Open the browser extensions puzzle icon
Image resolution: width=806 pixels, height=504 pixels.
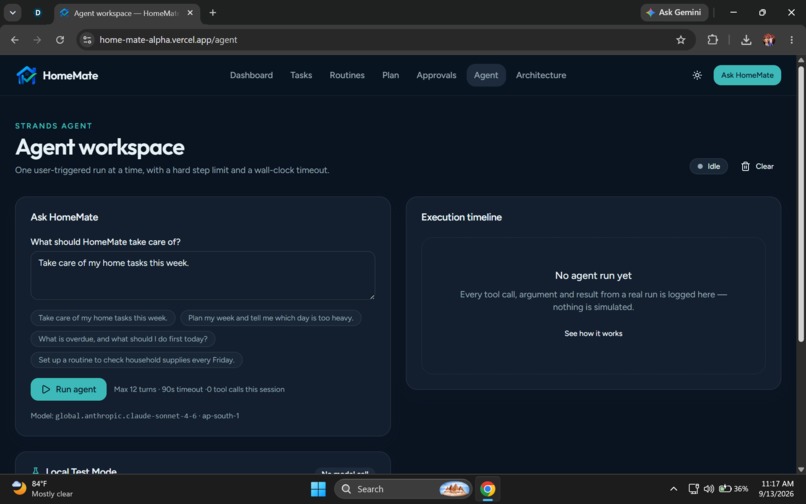pos(712,40)
